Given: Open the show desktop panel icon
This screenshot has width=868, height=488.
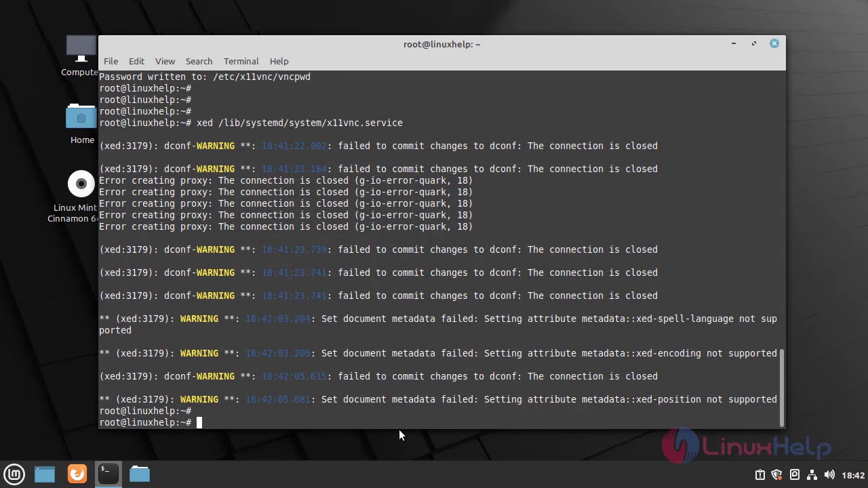Looking at the screenshot, I should point(45,474).
